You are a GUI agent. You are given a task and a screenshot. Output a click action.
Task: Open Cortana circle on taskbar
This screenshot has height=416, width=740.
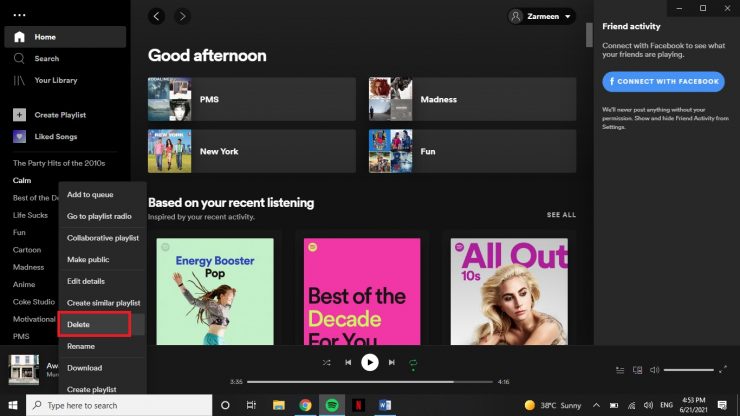pos(225,405)
